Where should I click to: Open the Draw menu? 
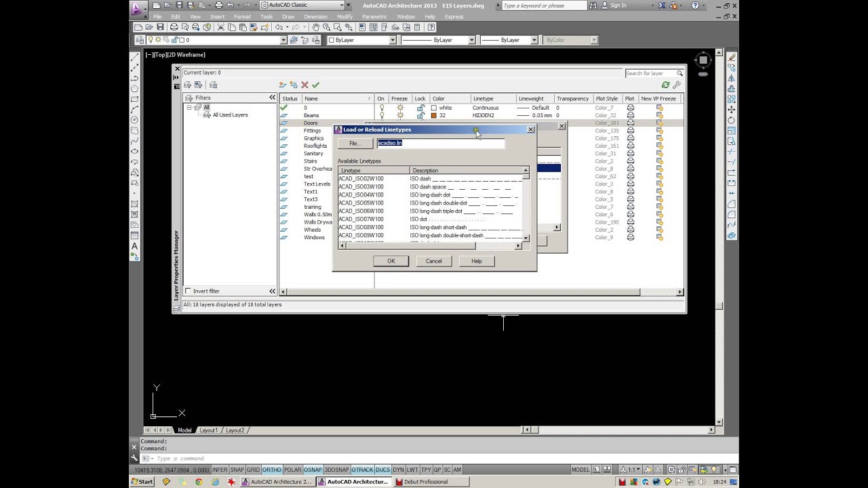click(288, 17)
